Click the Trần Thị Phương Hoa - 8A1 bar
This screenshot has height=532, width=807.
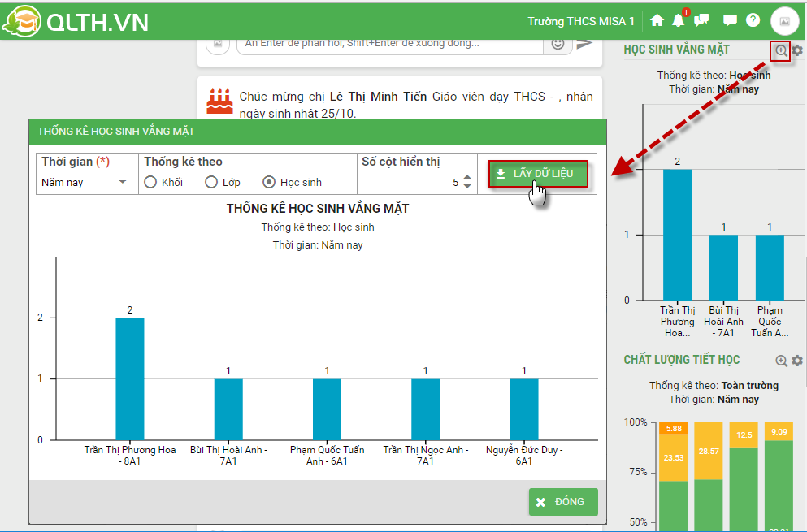[130, 378]
